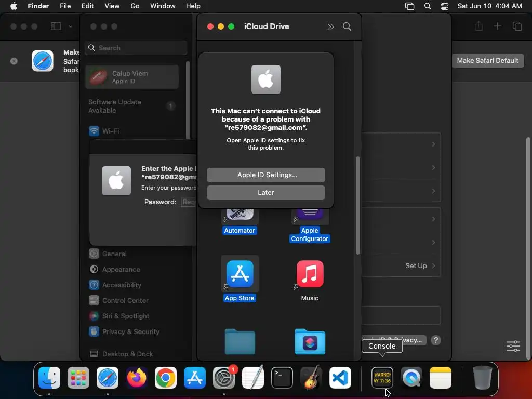Image resolution: width=532 pixels, height=399 pixels.
Task: Click Make Safari Default button
Action: coord(487,60)
